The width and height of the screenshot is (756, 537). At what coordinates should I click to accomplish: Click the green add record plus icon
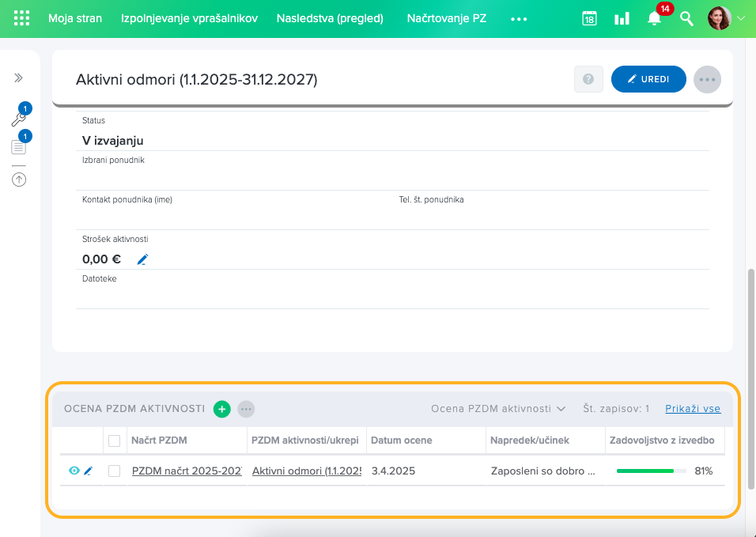(222, 409)
